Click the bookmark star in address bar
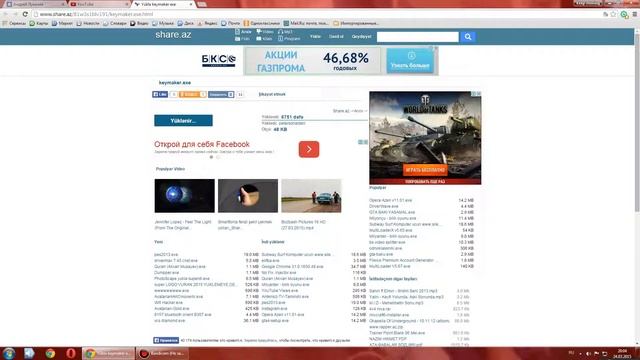 point(613,14)
